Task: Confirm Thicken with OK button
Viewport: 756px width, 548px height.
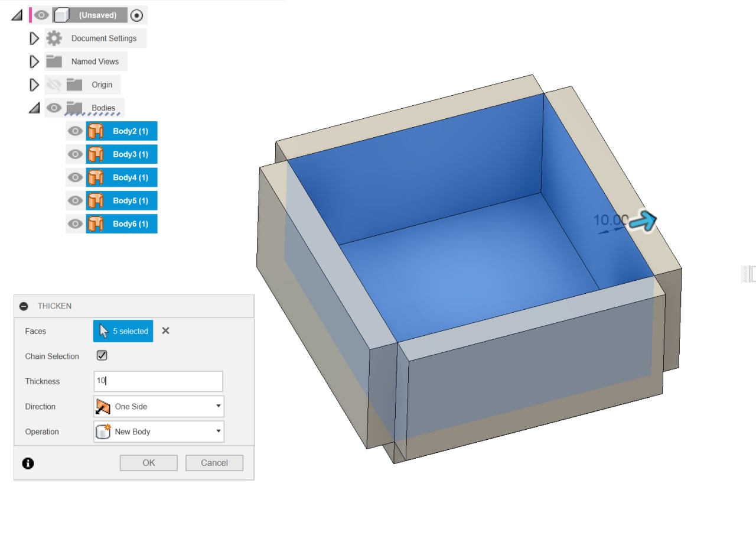Action: (149, 463)
